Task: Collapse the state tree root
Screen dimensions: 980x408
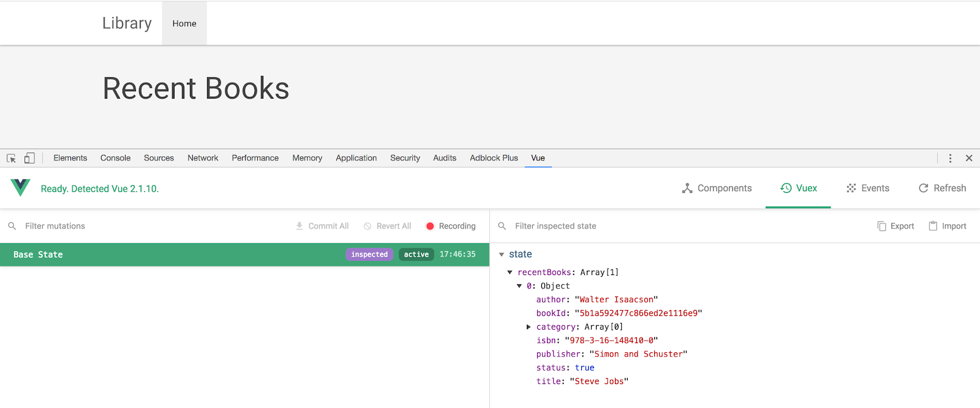Action: point(502,254)
